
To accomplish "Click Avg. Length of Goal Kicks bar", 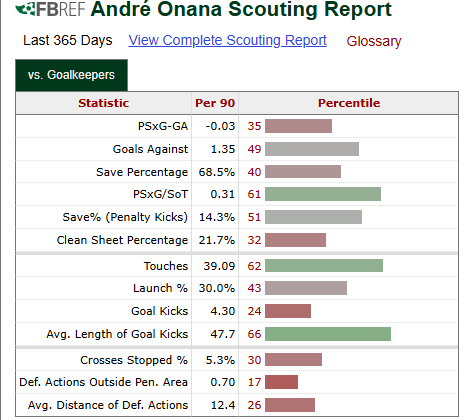I will click(328, 334).
